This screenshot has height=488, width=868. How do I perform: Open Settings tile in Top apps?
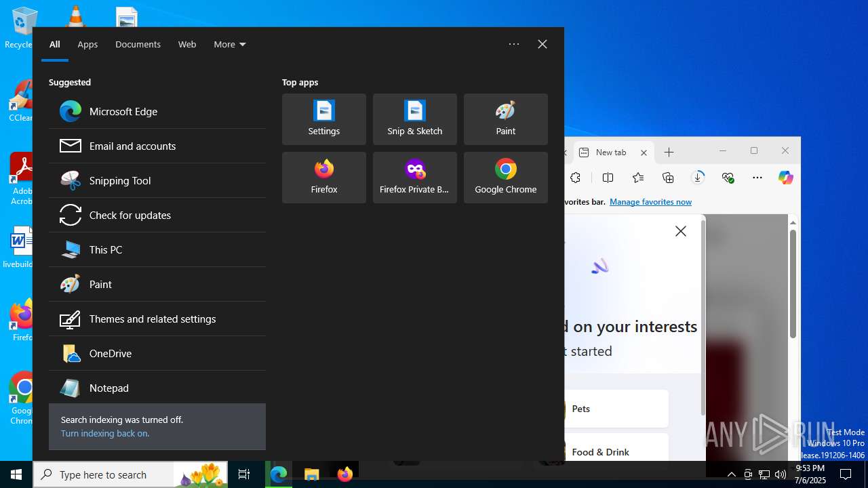point(324,119)
